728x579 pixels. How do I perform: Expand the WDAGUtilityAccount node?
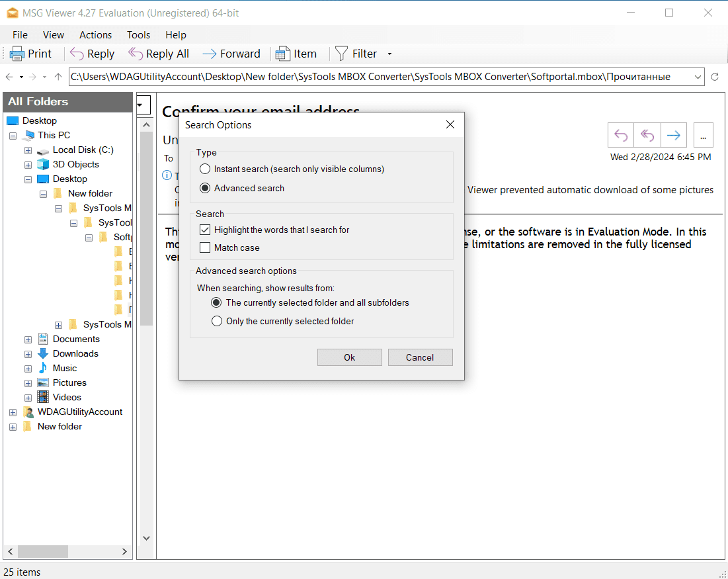pyautogui.click(x=13, y=413)
